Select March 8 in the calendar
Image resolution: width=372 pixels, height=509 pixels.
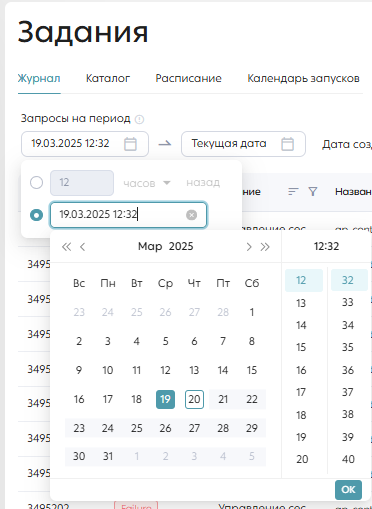[x=252, y=341]
